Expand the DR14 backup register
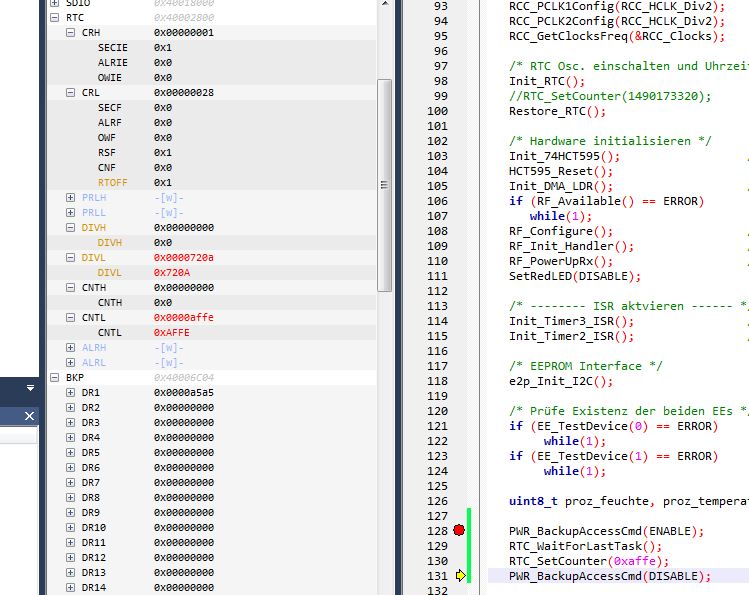Image resolution: width=749 pixels, height=595 pixels. [70, 587]
